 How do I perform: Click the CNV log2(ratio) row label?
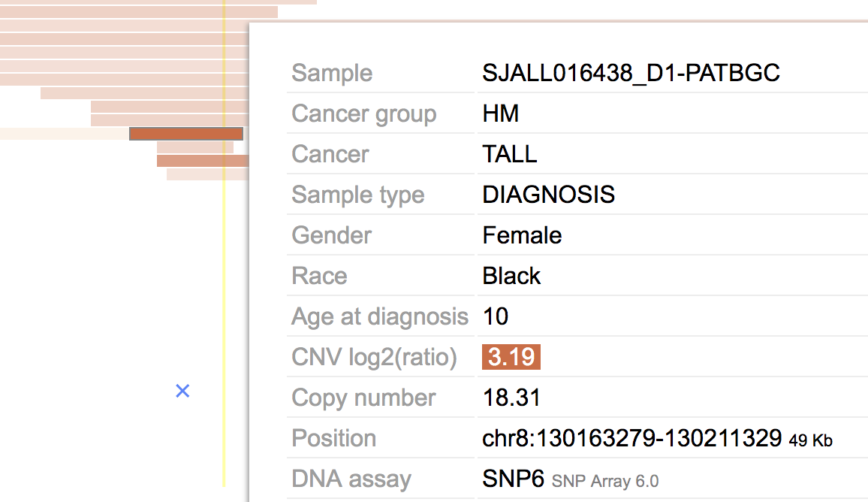coord(374,357)
